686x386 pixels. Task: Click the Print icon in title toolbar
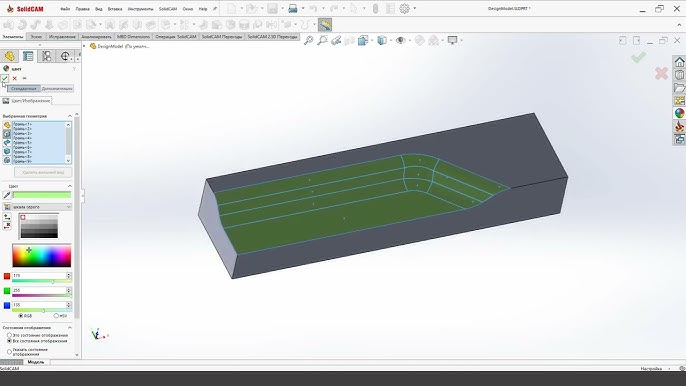293,8
